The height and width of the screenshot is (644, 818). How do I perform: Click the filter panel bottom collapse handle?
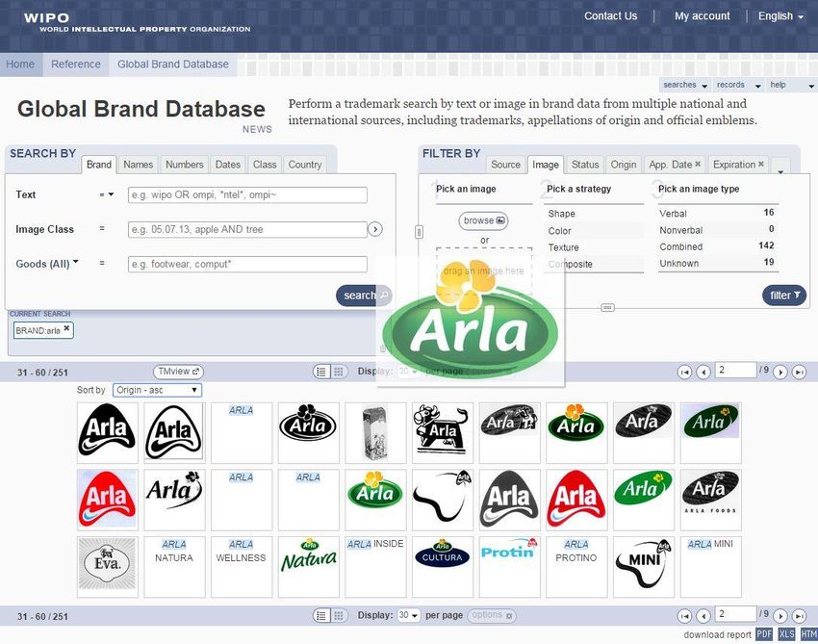(x=607, y=307)
